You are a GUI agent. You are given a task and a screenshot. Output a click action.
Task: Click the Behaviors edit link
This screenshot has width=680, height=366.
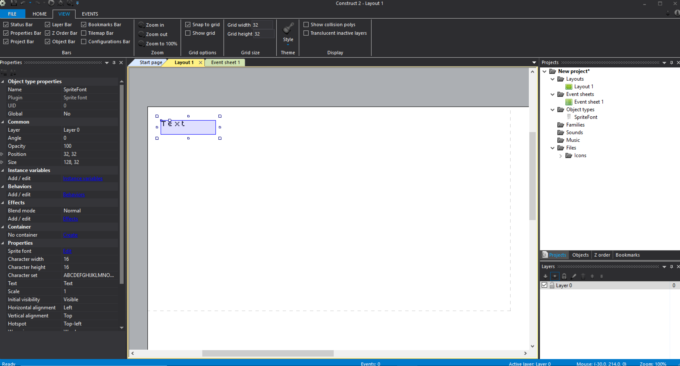coord(74,195)
